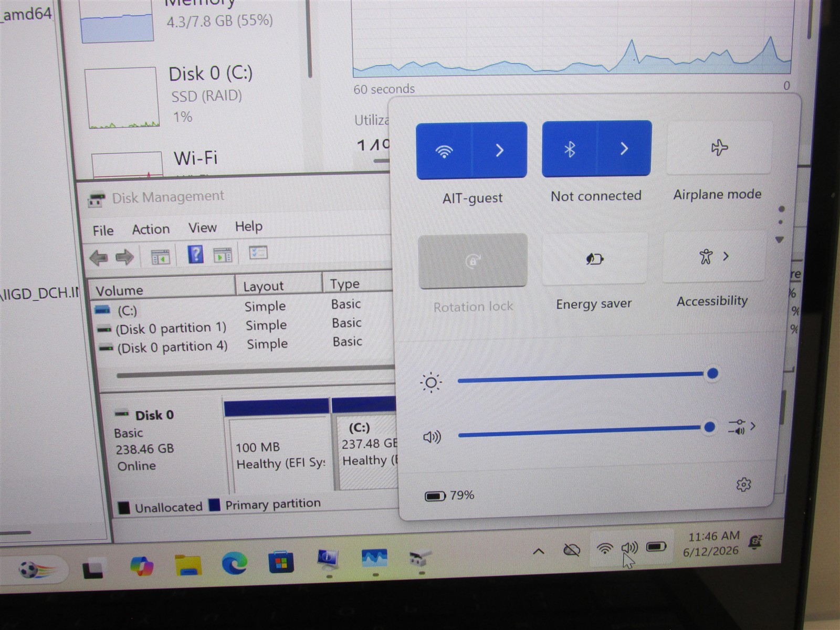Click the Primary partition legend entry
This screenshot has height=630, width=840.
pyautogui.click(x=265, y=504)
